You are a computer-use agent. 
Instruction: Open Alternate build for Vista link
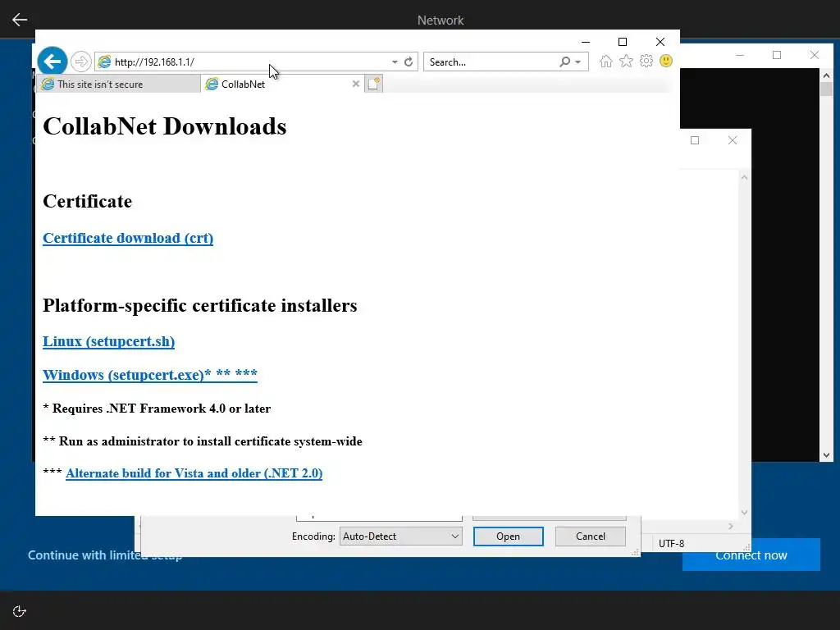(x=194, y=473)
